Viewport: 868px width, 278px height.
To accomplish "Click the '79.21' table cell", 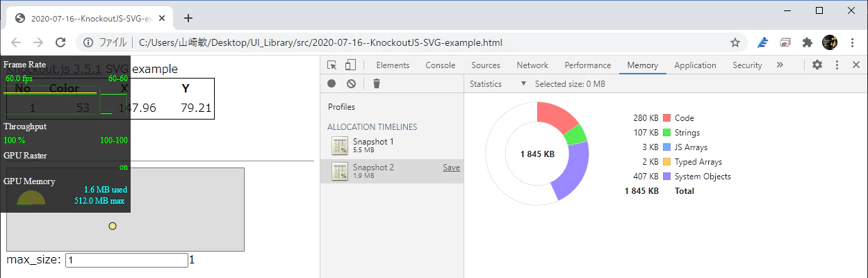I will coord(196,108).
